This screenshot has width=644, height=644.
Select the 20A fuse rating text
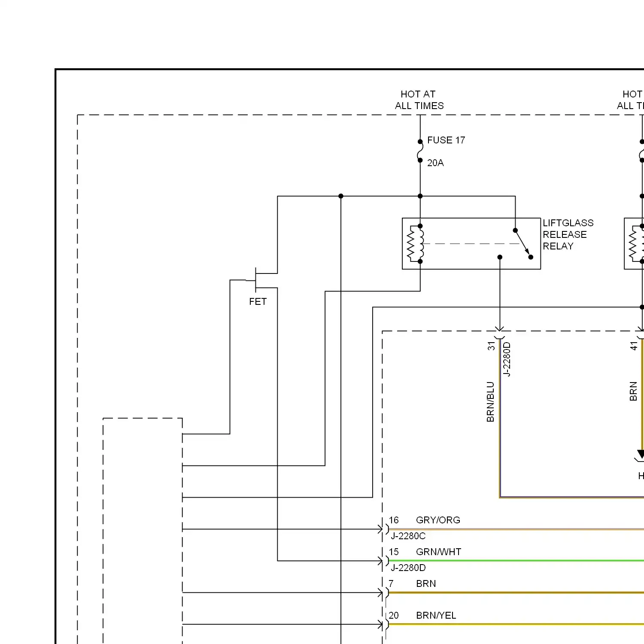click(x=435, y=163)
